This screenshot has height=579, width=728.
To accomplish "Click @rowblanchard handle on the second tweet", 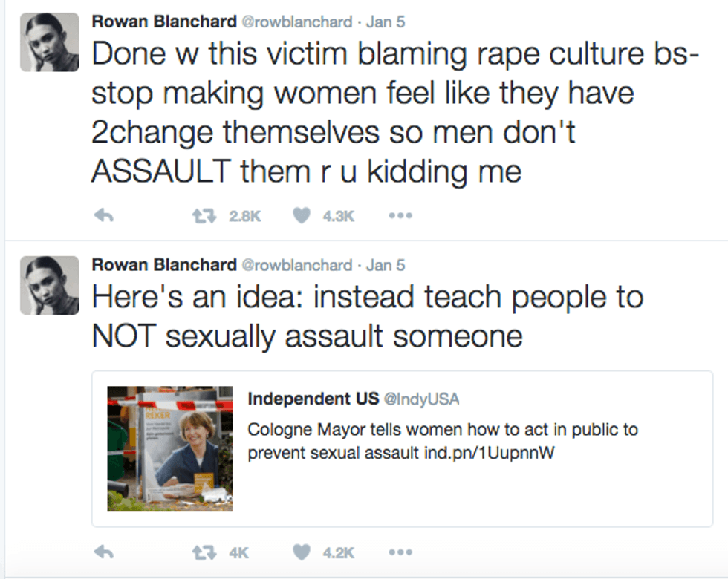I will tap(297, 265).
